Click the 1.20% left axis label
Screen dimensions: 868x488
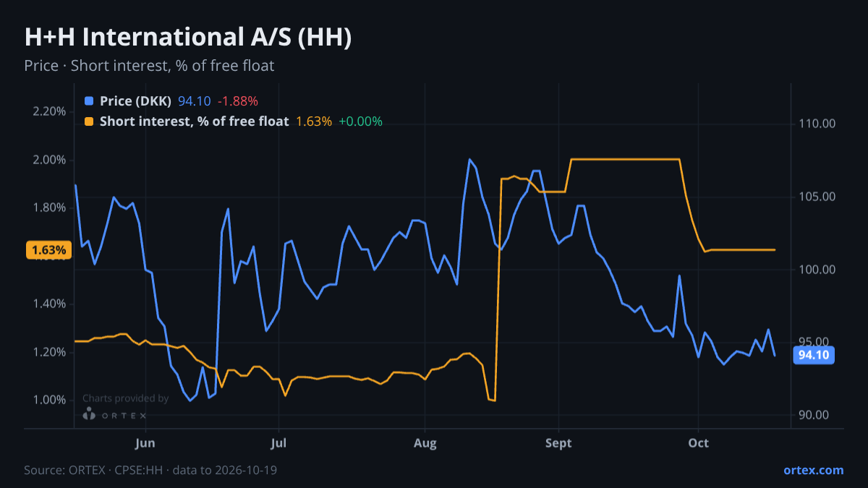click(x=49, y=352)
